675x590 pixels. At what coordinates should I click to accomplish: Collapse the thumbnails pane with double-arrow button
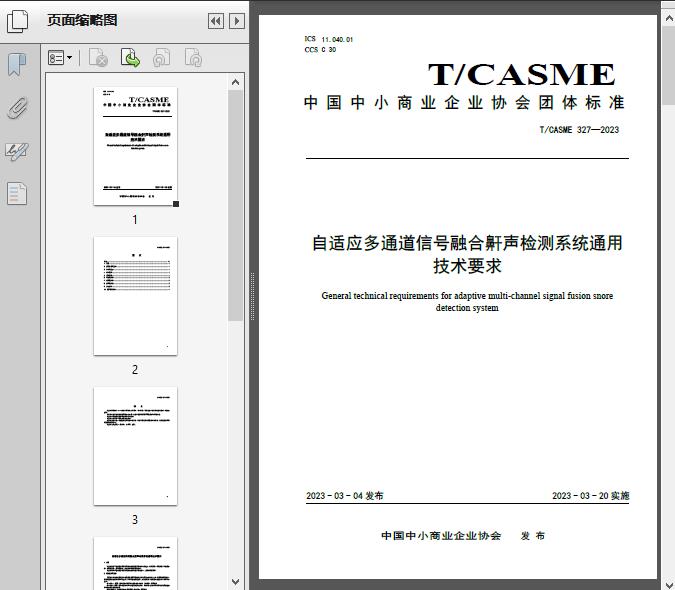click(x=216, y=21)
